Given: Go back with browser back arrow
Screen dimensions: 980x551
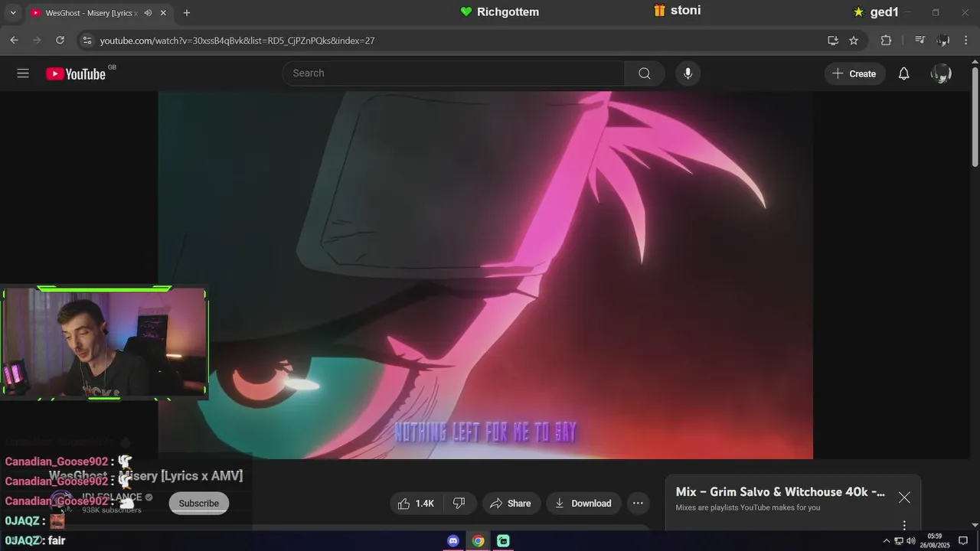Looking at the screenshot, I should pyautogui.click(x=14, y=41).
